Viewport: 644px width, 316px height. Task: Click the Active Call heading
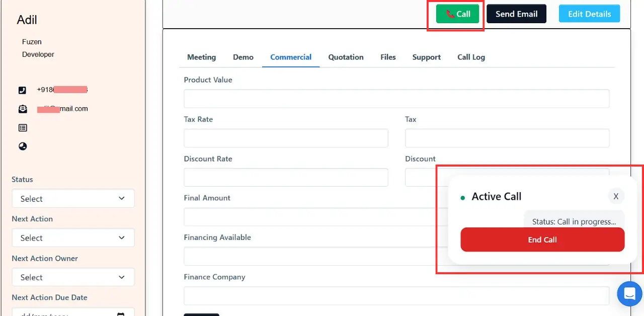tap(497, 196)
